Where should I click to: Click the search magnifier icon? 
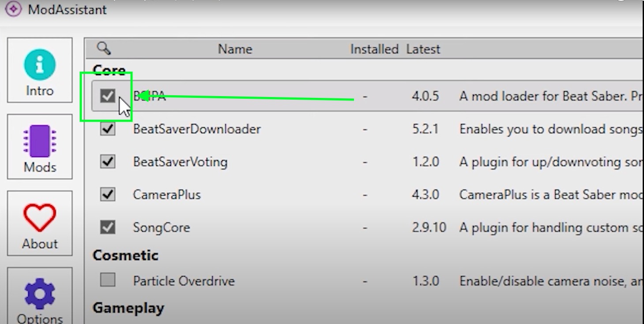click(104, 48)
